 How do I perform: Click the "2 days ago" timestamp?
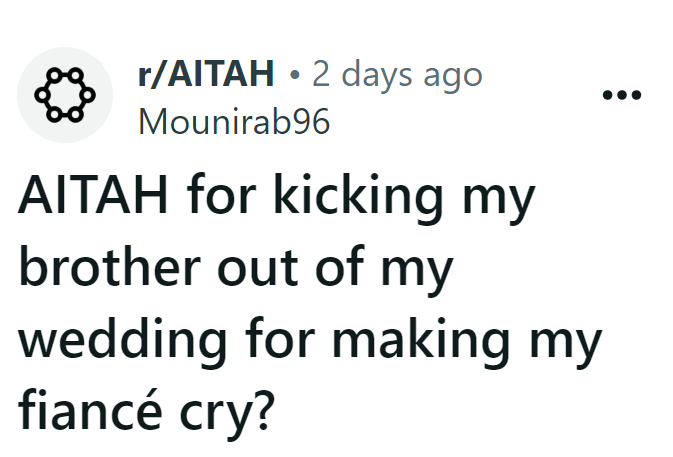(x=397, y=74)
